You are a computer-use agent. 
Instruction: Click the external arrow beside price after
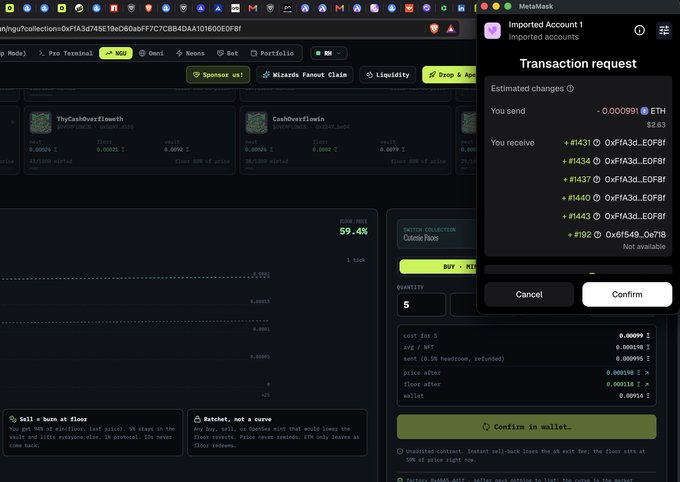(647, 373)
